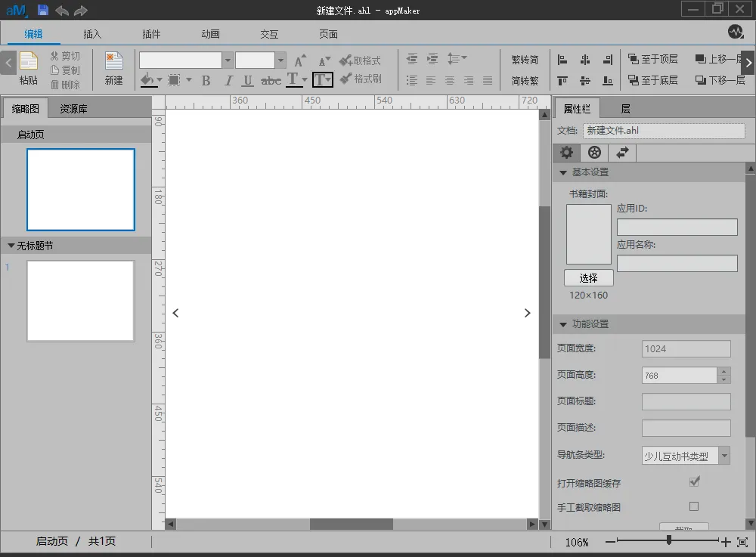The image size is (756, 557).
Task: Click the save icon in title bar
Action: pyautogui.click(x=42, y=10)
